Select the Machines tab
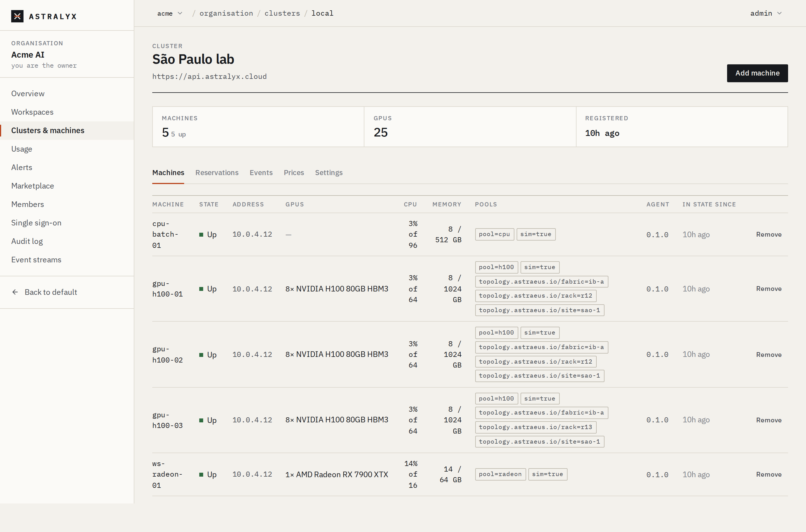 [x=168, y=172]
